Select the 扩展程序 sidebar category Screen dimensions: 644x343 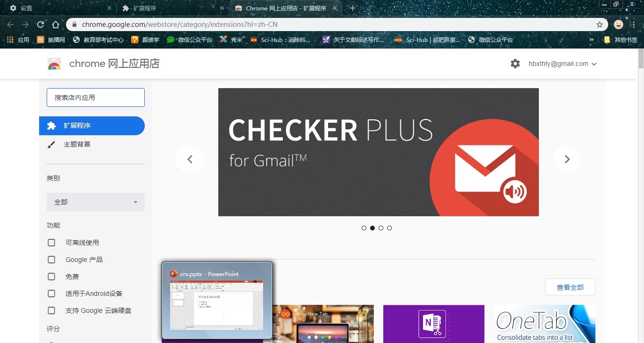coord(92,126)
